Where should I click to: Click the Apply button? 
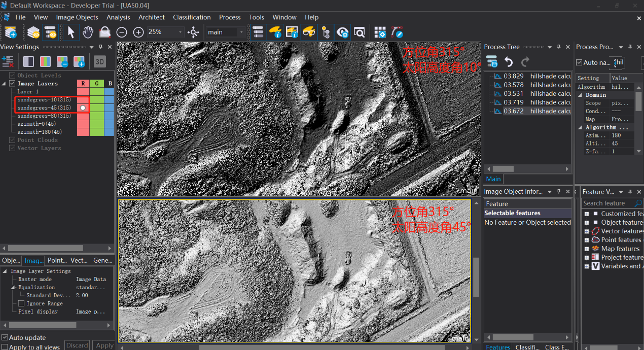104,345
